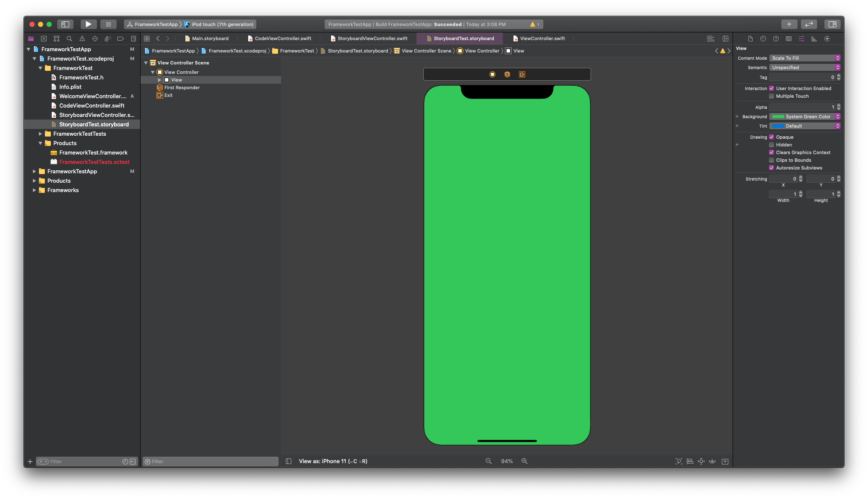The width and height of the screenshot is (868, 499).
Task: Expand the View item in outline
Action: point(159,80)
